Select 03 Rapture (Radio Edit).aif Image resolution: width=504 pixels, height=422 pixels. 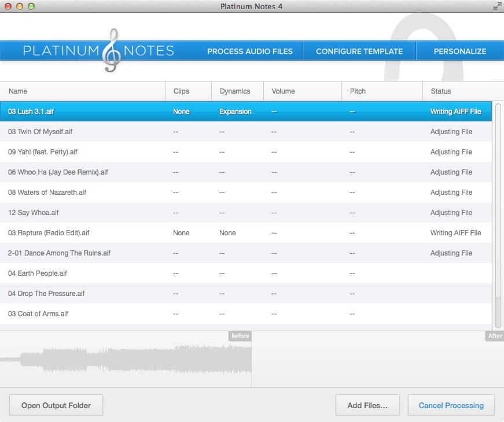point(246,233)
